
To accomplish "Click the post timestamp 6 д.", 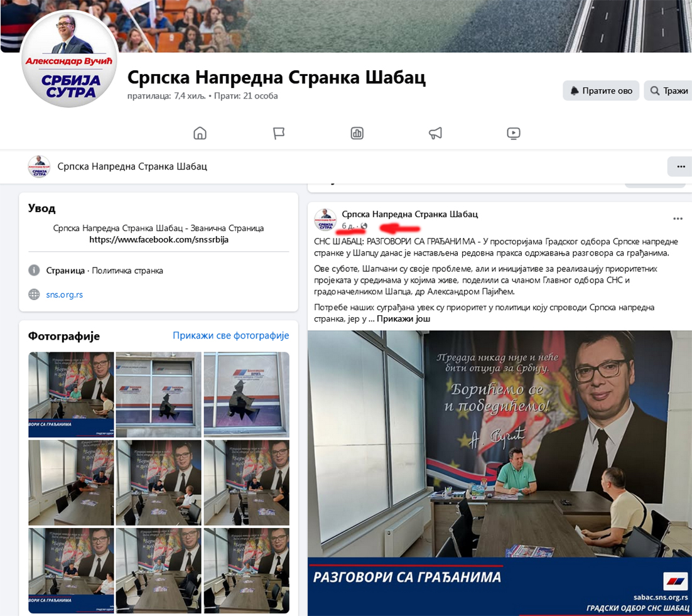I will 348,226.
